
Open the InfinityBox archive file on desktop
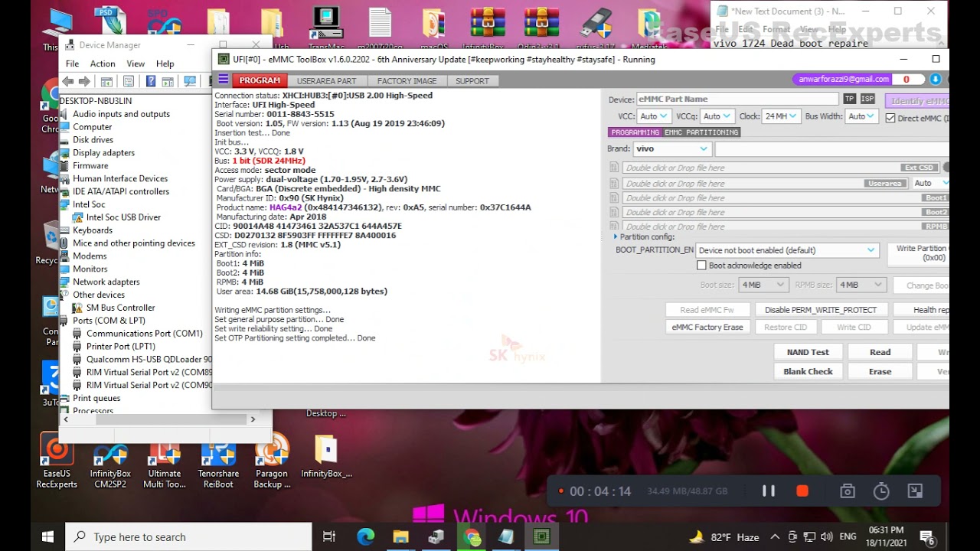coord(326,456)
